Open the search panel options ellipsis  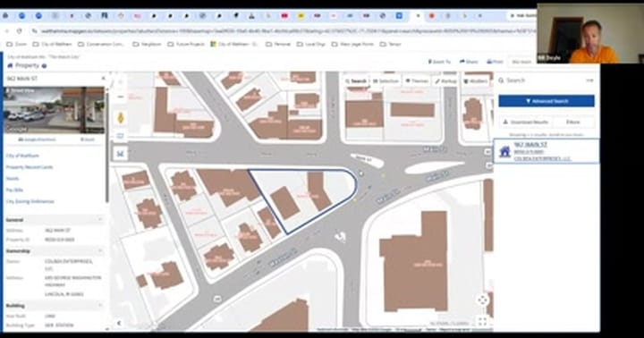(x=589, y=80)
